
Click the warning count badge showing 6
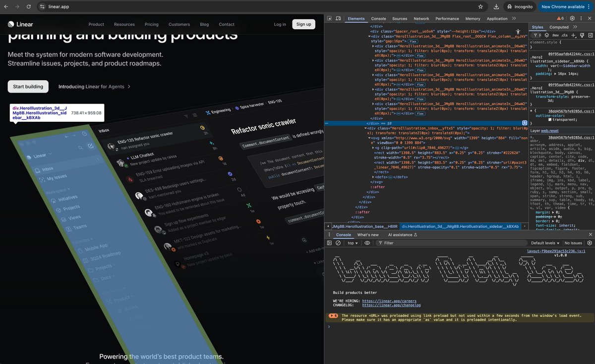pyautogui.click(x=560, y=18)
